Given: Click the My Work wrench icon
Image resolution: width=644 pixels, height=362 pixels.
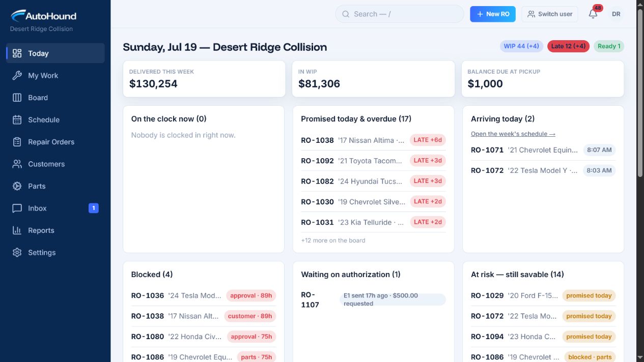Looking at the screenshot, I should (x=17, y=75).
